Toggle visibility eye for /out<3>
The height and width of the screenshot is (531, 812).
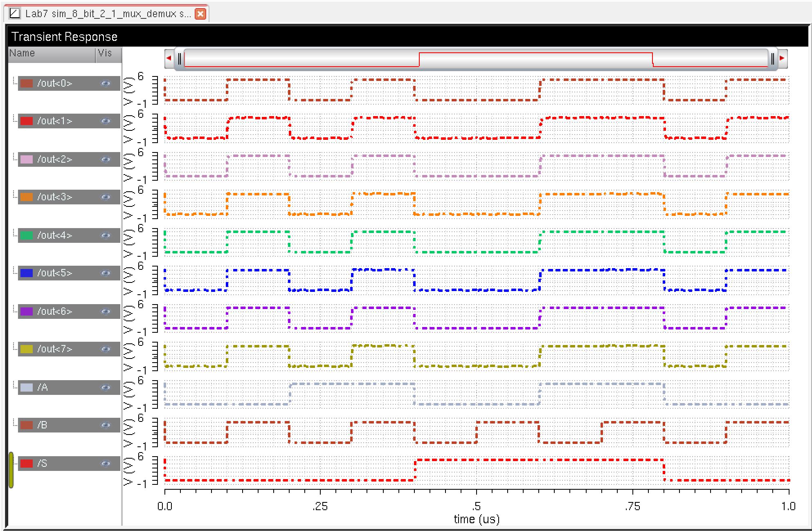coord(106,197)
